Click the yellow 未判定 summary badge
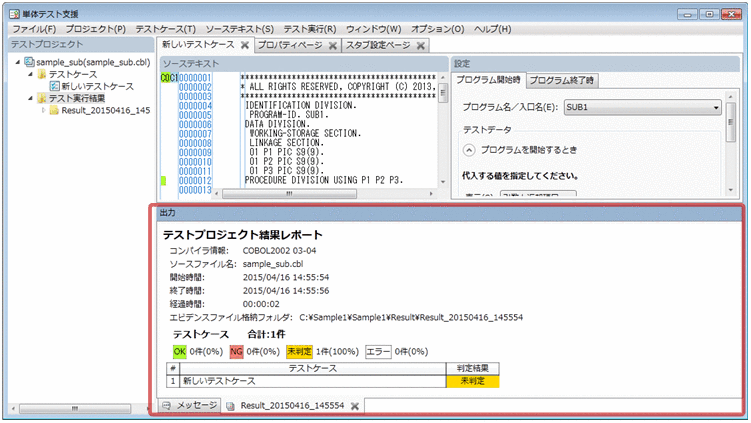Screen dimensions: 751x423 (299, 352)
